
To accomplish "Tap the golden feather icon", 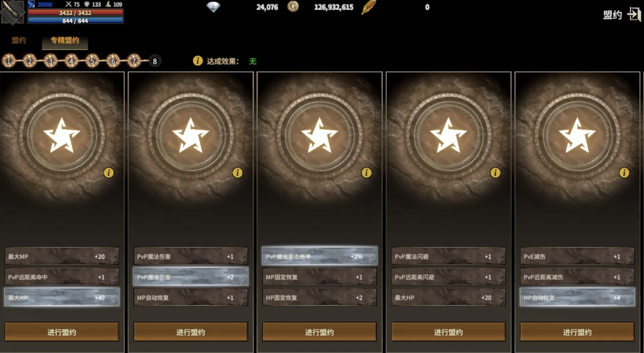I will pyautogui.click(x=369, y=7).
